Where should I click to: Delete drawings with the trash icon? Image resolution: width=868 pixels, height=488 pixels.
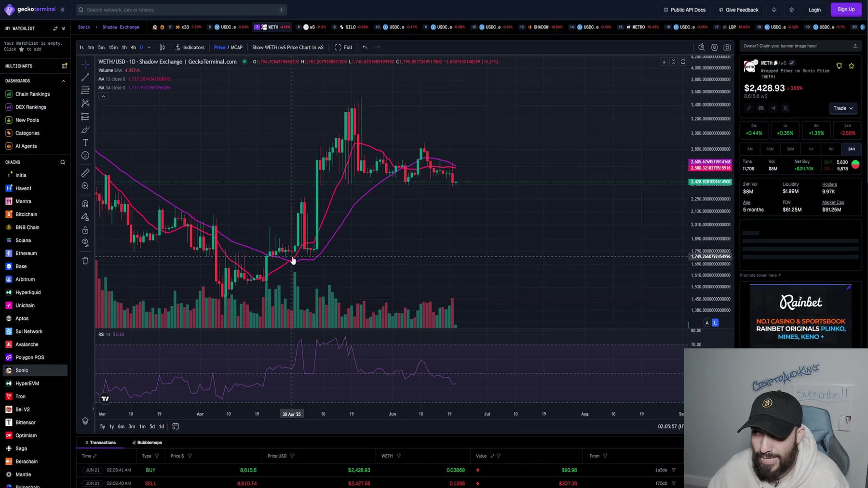pos(85,261)
